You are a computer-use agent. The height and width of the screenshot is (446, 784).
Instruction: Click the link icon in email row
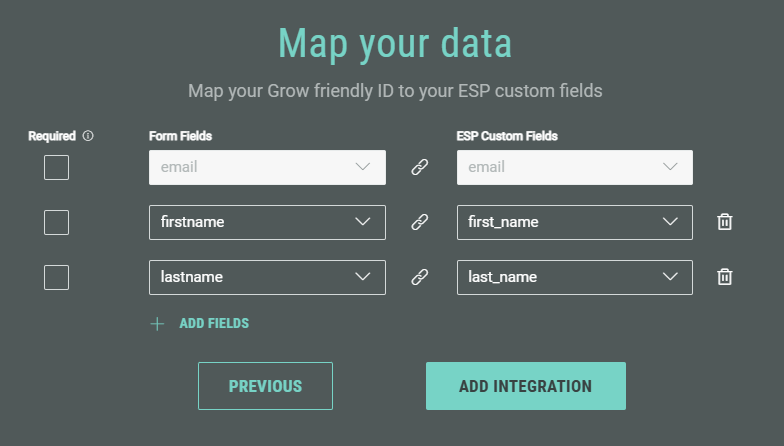click(x=420, y=167)
